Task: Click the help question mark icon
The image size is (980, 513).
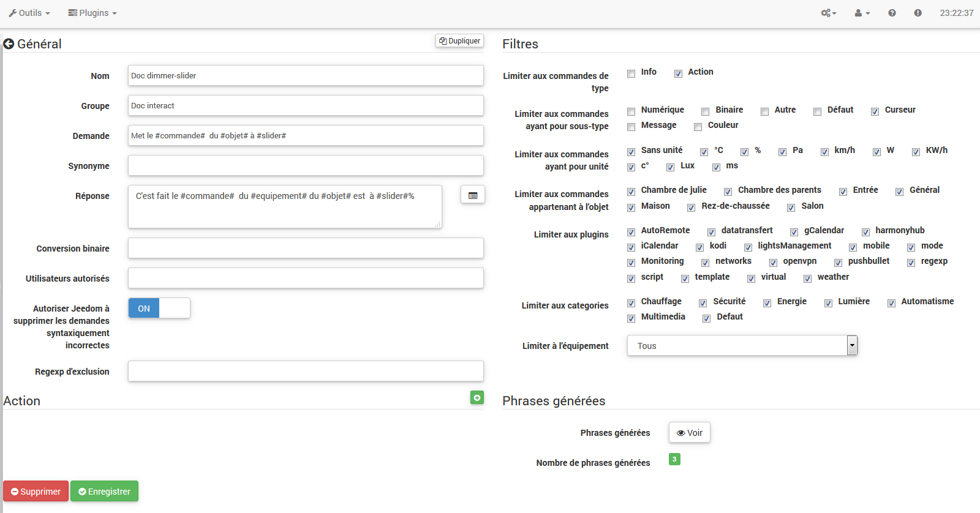Action: (892, 13)
